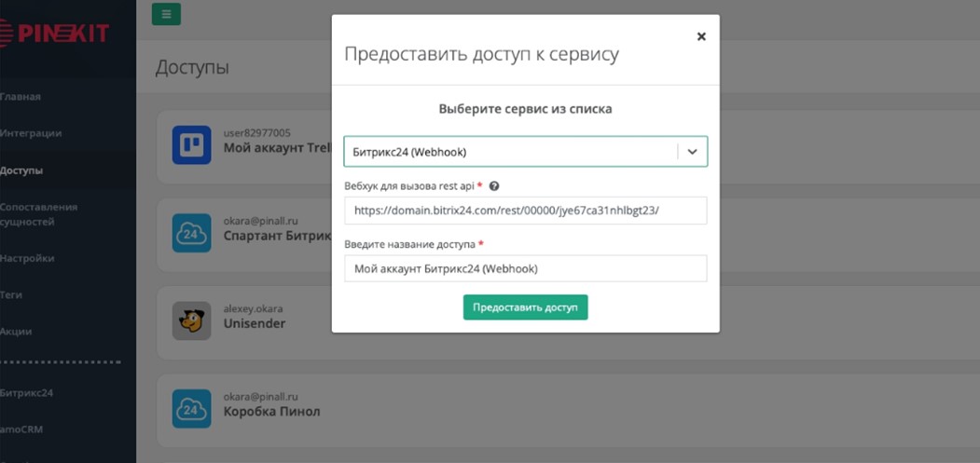
Task: Click the Trello account icon
Action: tap(191, 144)
